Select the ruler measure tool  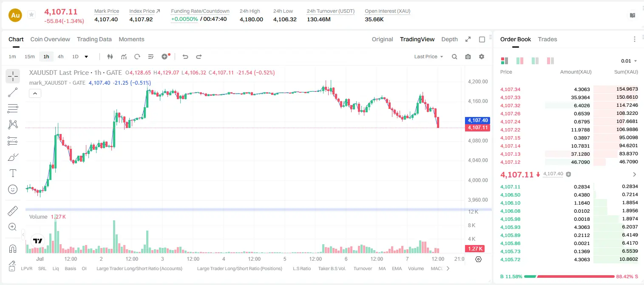click(13, 211)
